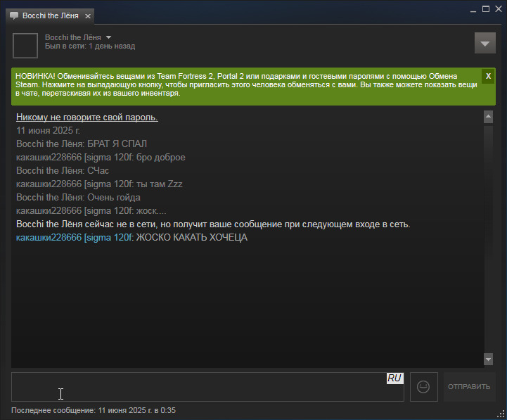Dismiss the green Steam trading notice

tap(488, 76)
